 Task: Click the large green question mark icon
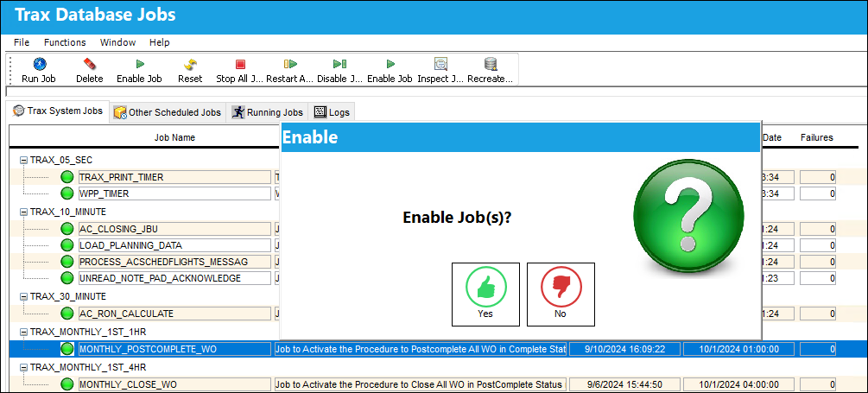pos(687,217)
